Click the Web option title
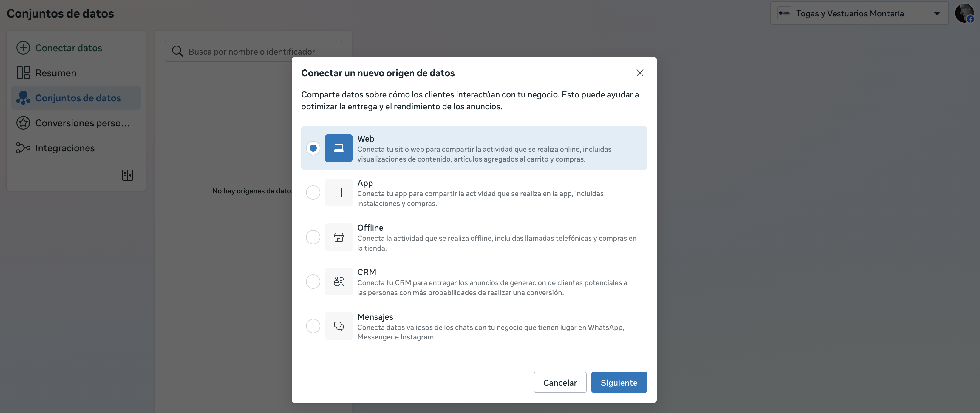Image resolution: width=980 pixels, height=413 pixels. tap(366, 139)
